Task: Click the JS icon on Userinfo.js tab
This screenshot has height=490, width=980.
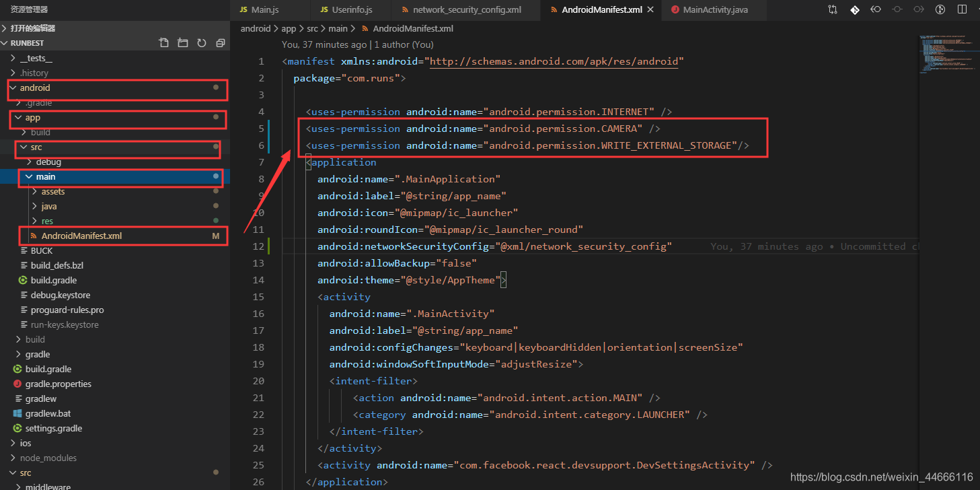Action: 325,10
